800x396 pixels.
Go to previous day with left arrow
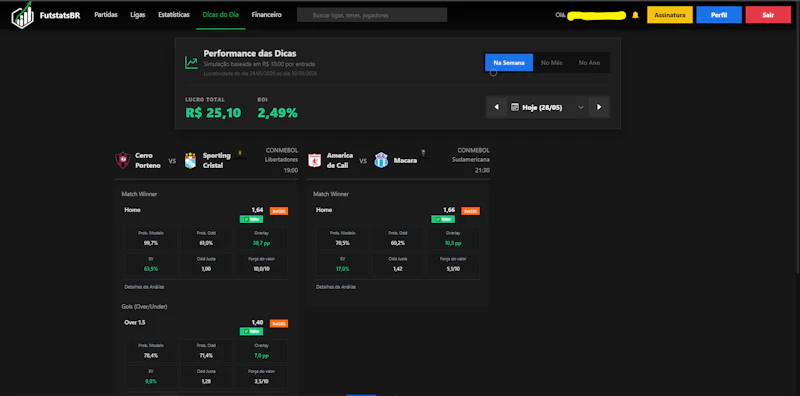[496, 107]
